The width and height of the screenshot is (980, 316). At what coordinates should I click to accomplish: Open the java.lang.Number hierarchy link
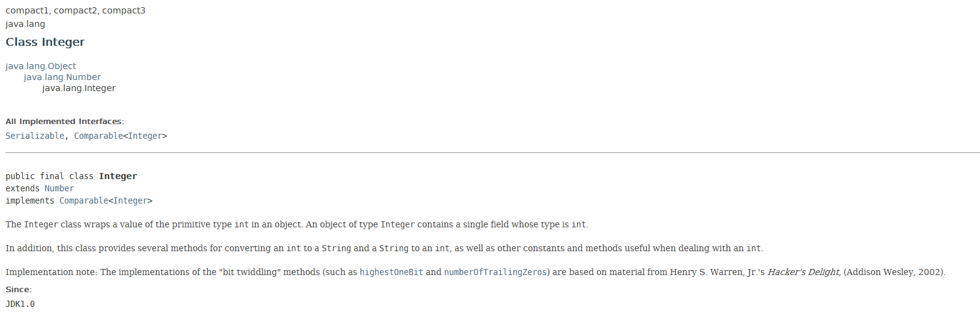62,77
